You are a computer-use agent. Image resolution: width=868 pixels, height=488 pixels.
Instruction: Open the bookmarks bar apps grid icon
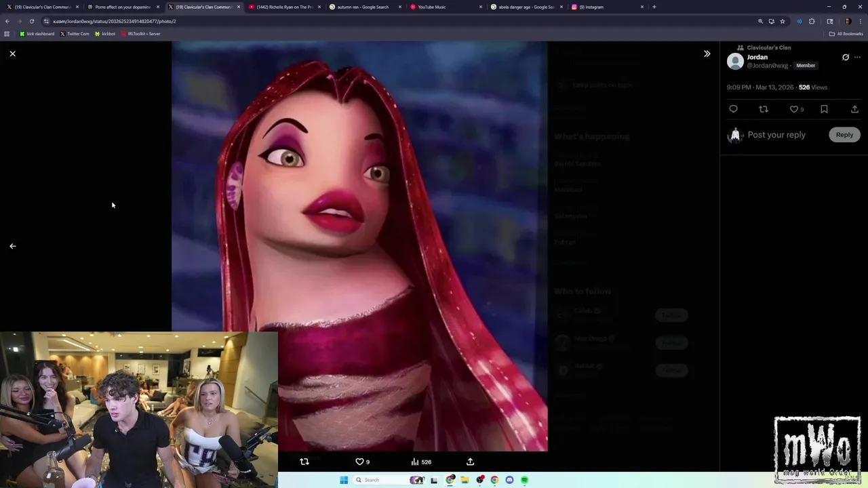click(x=7, y=34)
